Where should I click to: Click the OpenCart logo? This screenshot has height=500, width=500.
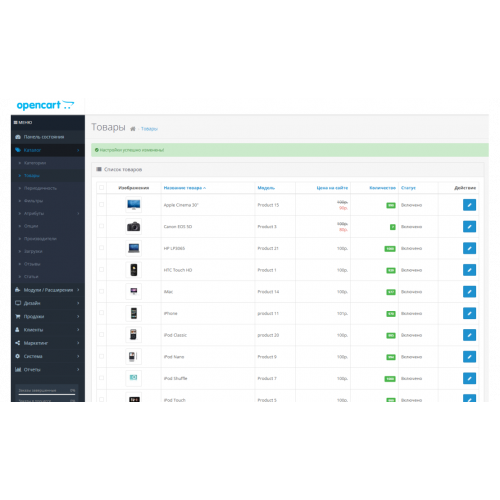pos(45,105)
